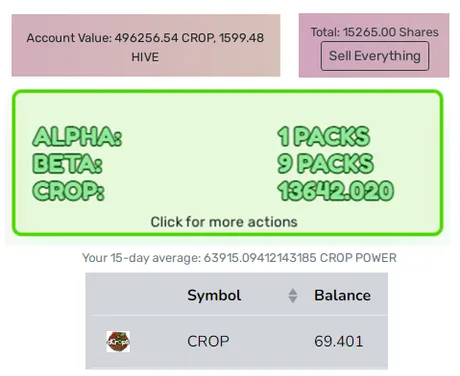This screenshot has height=376, width=460.
Task: Click the Total 15265.00 Shares text
Action: 375,32
